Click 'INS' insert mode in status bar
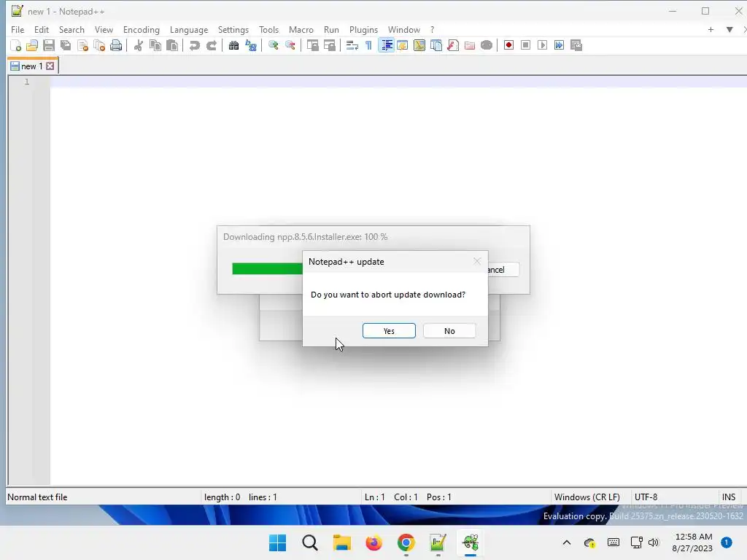 (729, 497)
